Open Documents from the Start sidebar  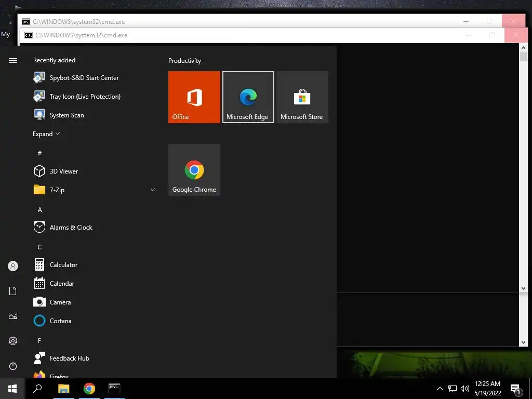click(13, 291)
